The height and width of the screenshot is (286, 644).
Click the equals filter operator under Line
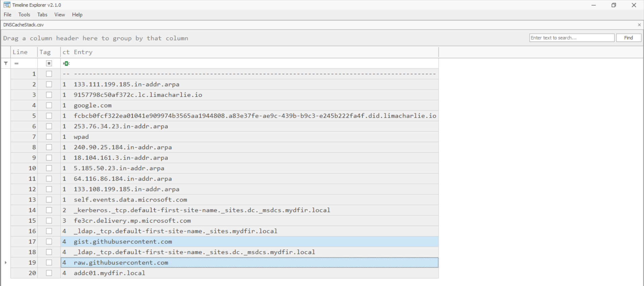(16, 63)
